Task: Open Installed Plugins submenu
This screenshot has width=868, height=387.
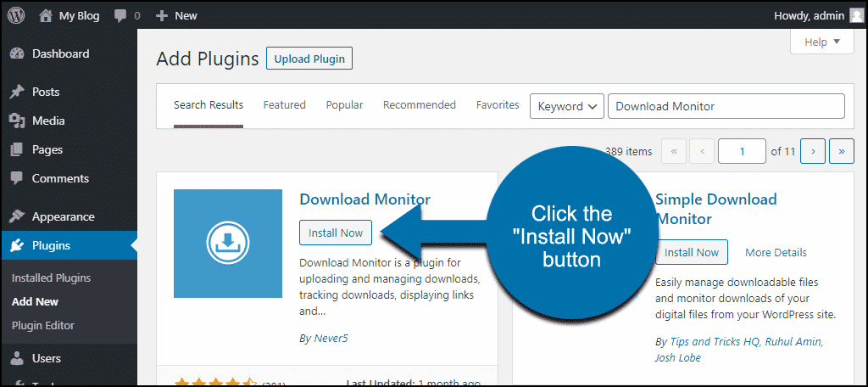Action: (x=51, y=278)
